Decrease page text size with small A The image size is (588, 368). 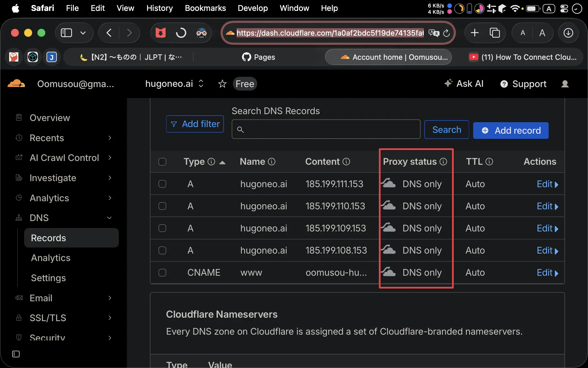point(523,33)
